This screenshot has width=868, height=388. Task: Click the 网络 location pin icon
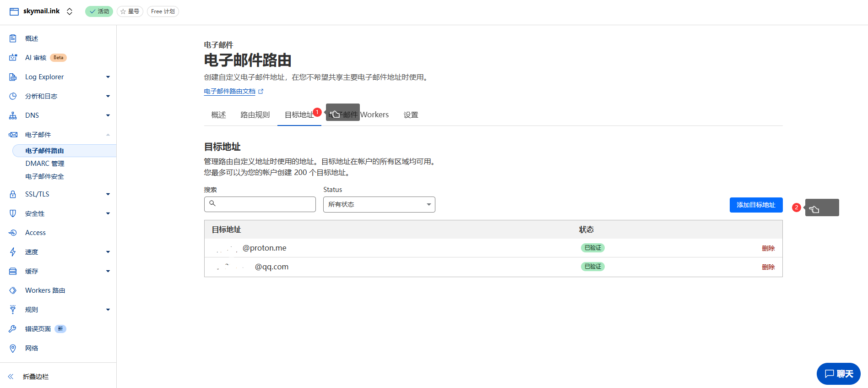coord(13,348)
